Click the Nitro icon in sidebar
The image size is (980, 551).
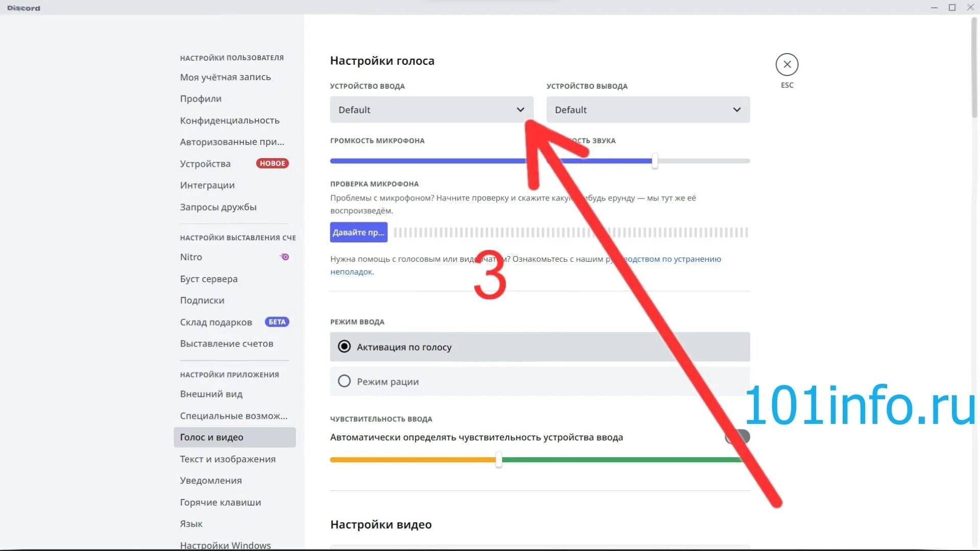(285, 257)
